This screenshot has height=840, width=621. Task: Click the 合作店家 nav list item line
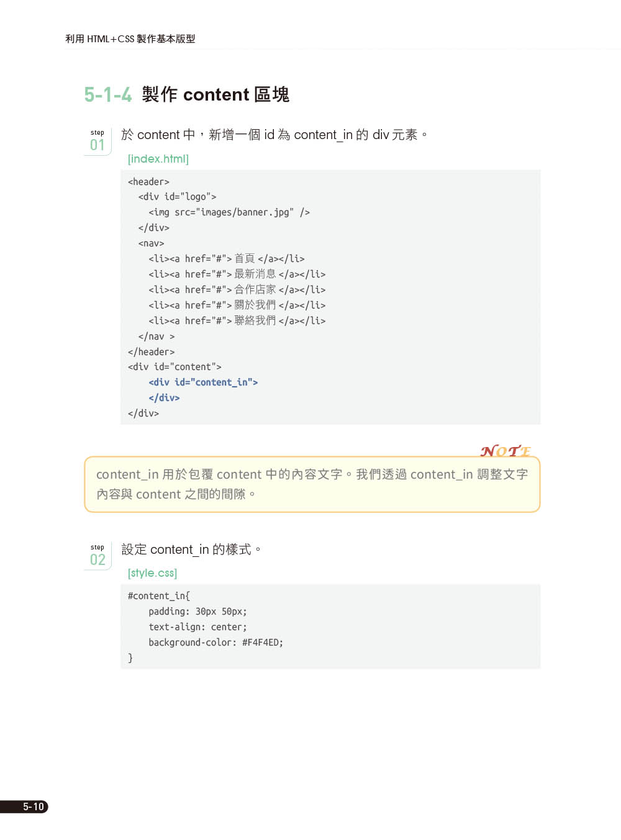(x=237, y=290)
